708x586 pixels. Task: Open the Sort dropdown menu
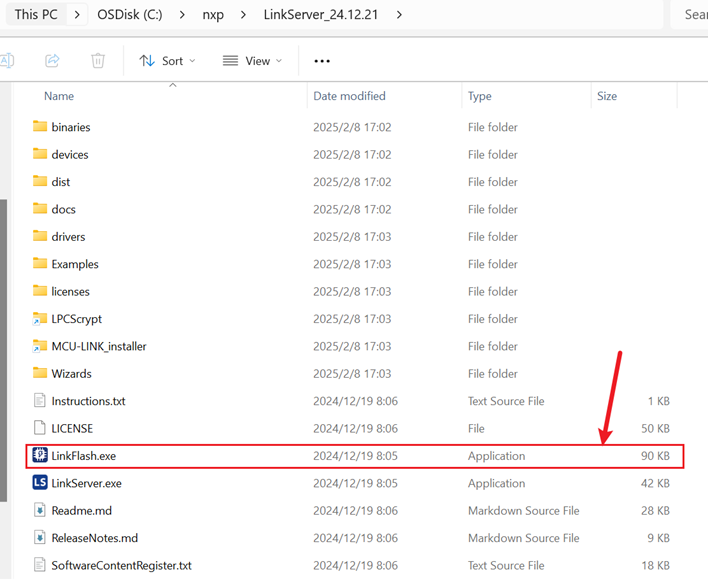[167, 61]
